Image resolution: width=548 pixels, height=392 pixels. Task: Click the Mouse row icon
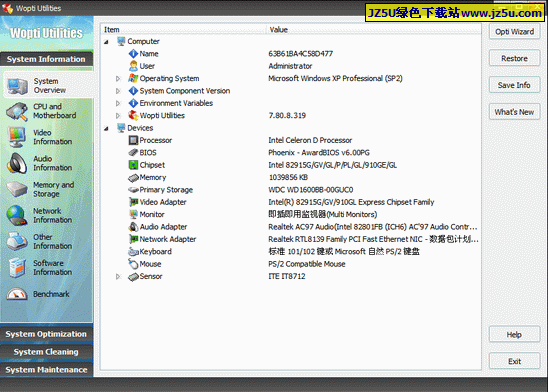click(133, 264)
